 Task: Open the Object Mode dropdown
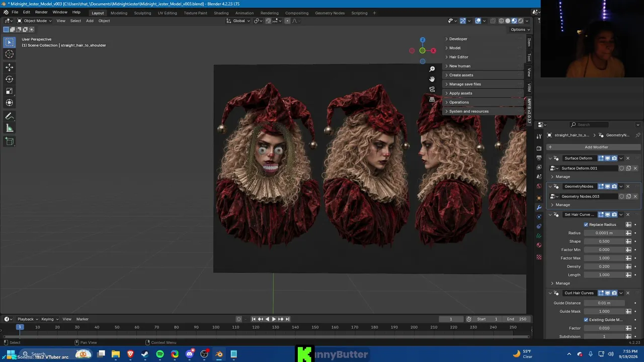coord(34,21)
